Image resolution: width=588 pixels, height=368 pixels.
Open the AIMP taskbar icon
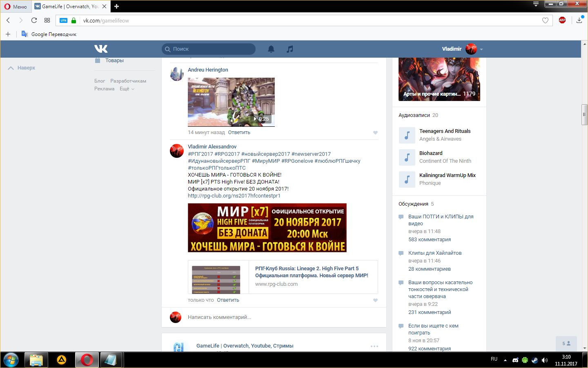point(61,360)
